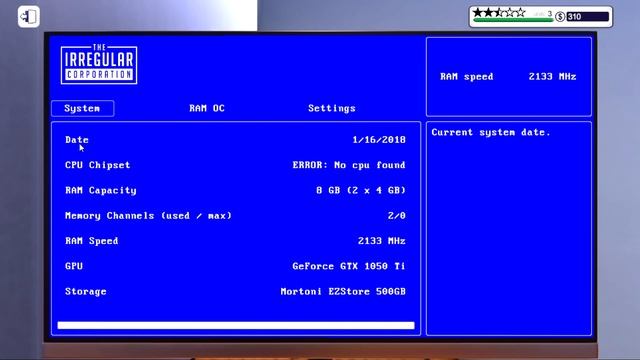Click the exit/back icon at top left
Viewport: 640px width, 360px height.
point(29,17)
